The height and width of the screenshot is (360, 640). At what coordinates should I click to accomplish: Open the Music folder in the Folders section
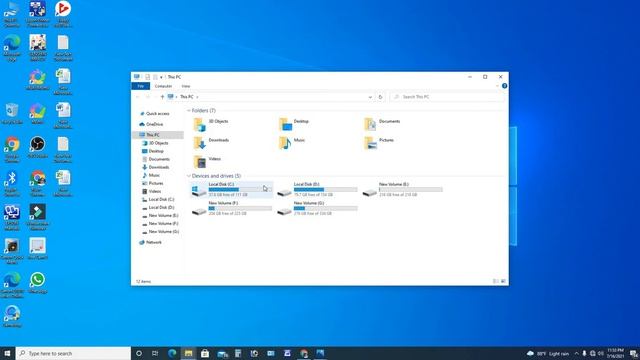click(292, 143)
